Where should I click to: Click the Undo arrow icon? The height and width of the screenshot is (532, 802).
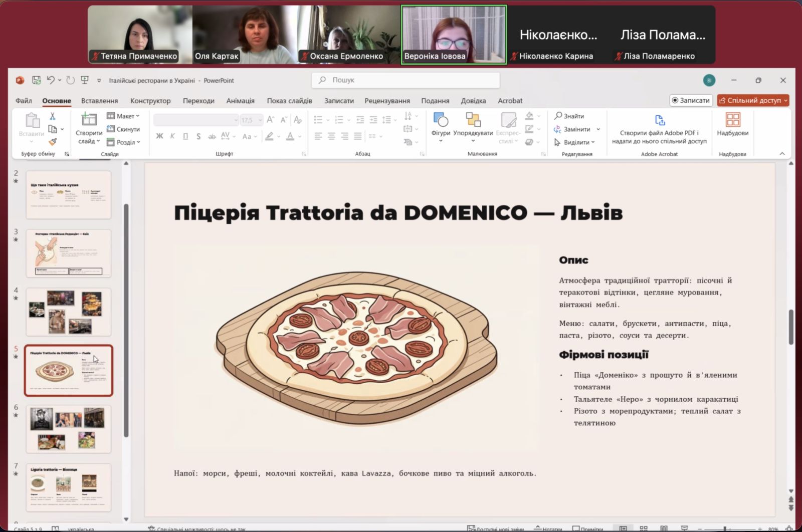(x=50, y=80)
